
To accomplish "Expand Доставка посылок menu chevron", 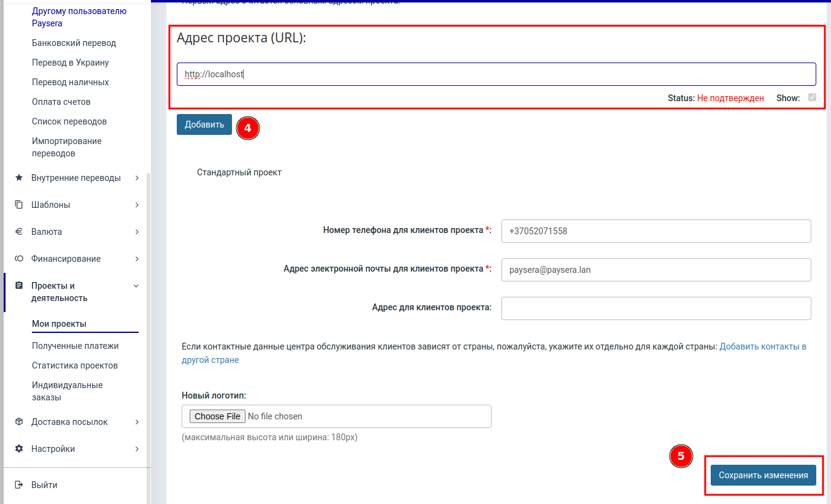I will click(137, 422).
